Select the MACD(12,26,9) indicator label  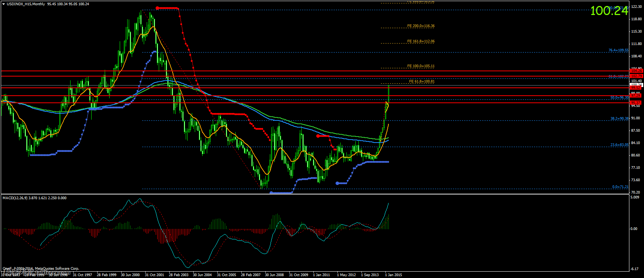[15, 198]
